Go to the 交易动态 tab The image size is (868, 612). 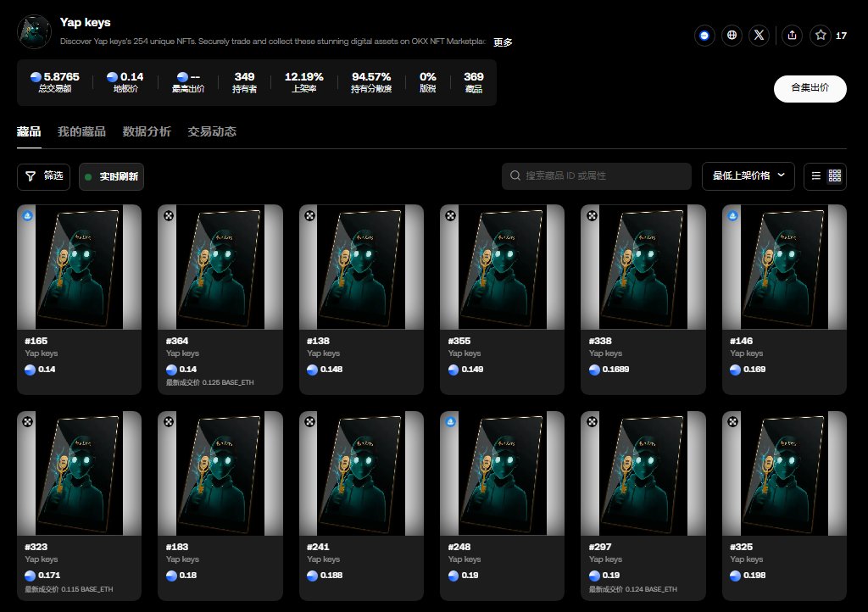pos(212,131)
